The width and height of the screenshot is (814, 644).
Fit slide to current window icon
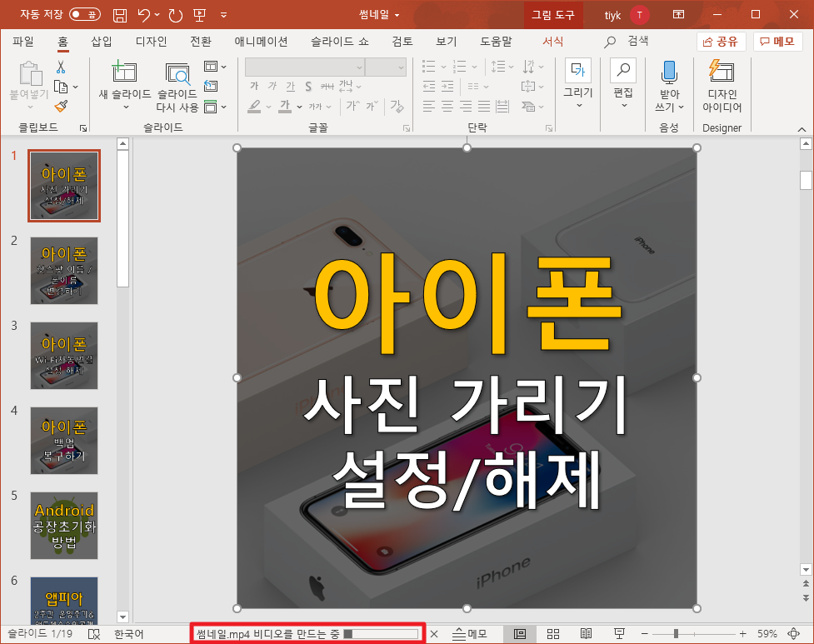794,634
